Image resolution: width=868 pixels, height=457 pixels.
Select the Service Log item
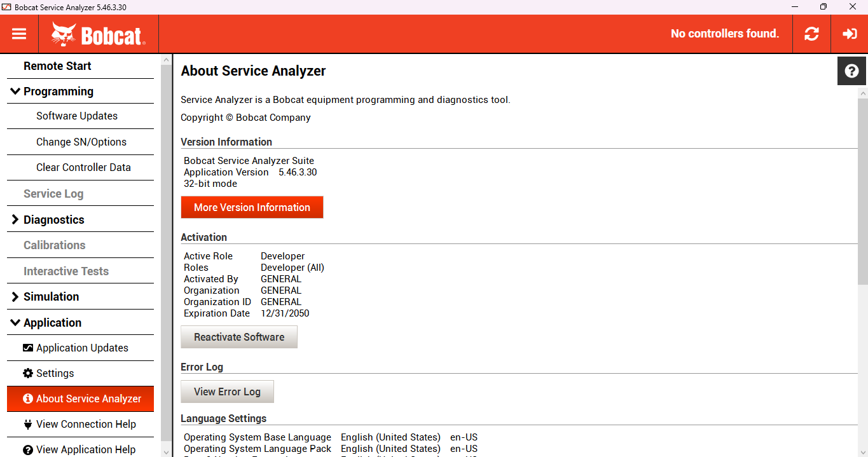coord(80,193)
